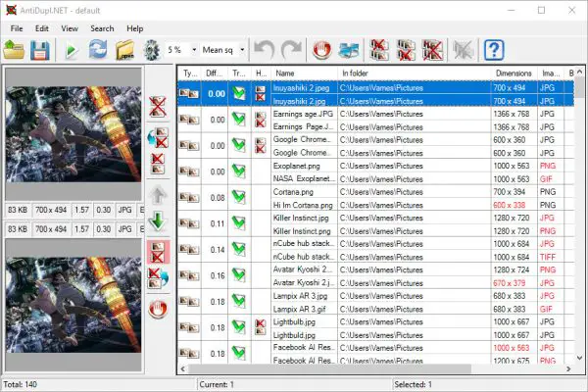Click the top preview image thumbnail

(73, 134)
